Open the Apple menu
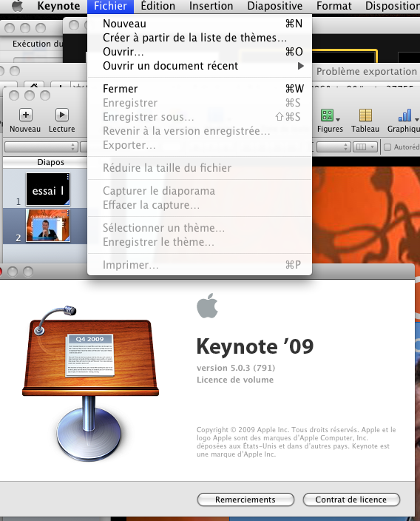 pos(17,6)
